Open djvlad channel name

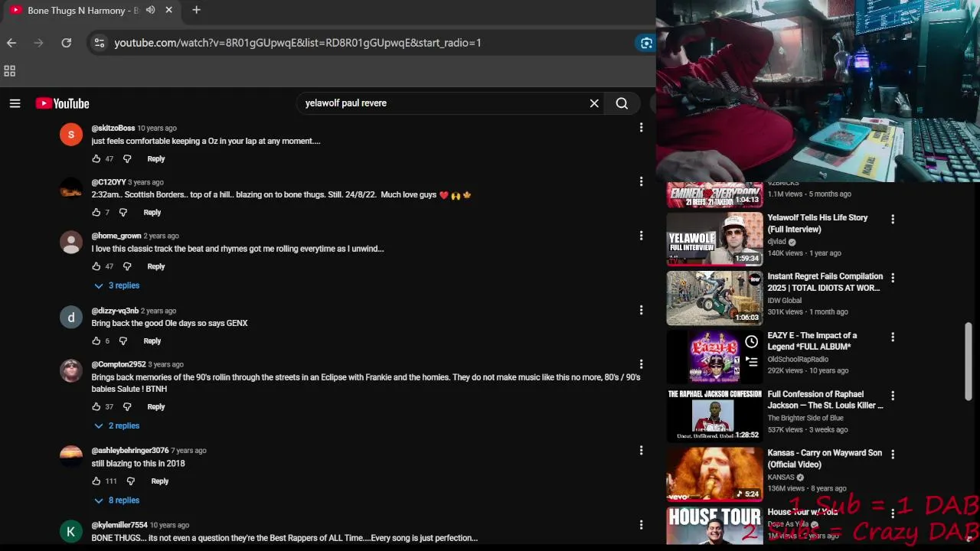tap(777, 242)
